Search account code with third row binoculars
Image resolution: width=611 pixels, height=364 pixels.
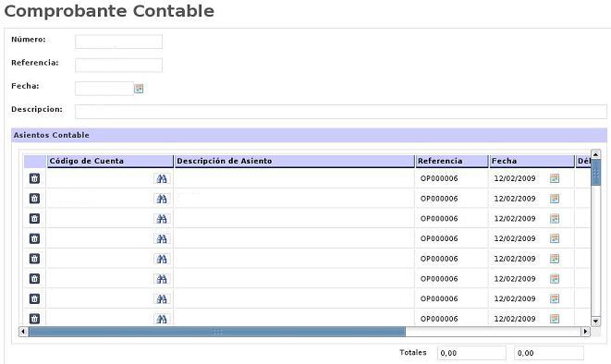coord(162,219)
